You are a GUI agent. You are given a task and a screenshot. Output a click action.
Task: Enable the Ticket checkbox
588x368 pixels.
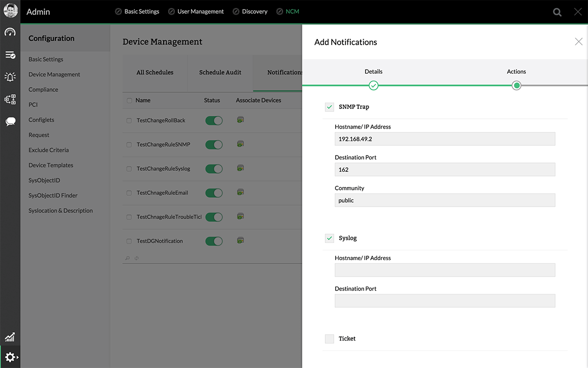(329, 339)
